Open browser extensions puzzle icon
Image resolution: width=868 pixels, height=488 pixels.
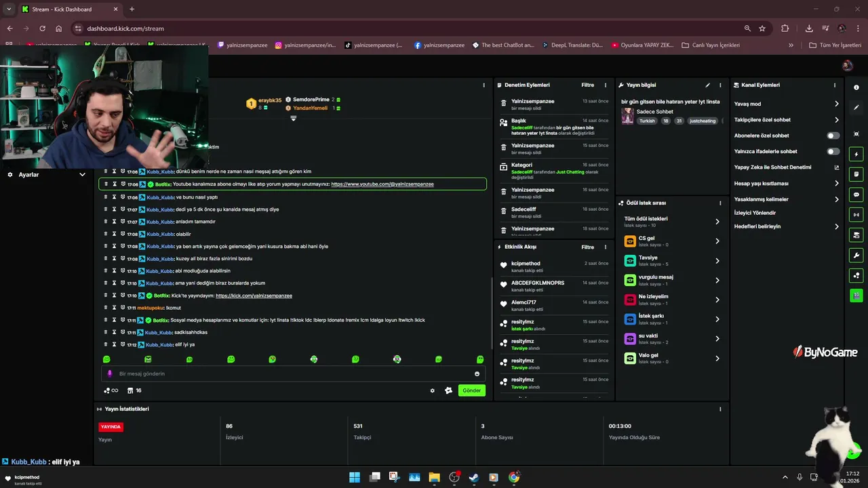coord(785,28)
